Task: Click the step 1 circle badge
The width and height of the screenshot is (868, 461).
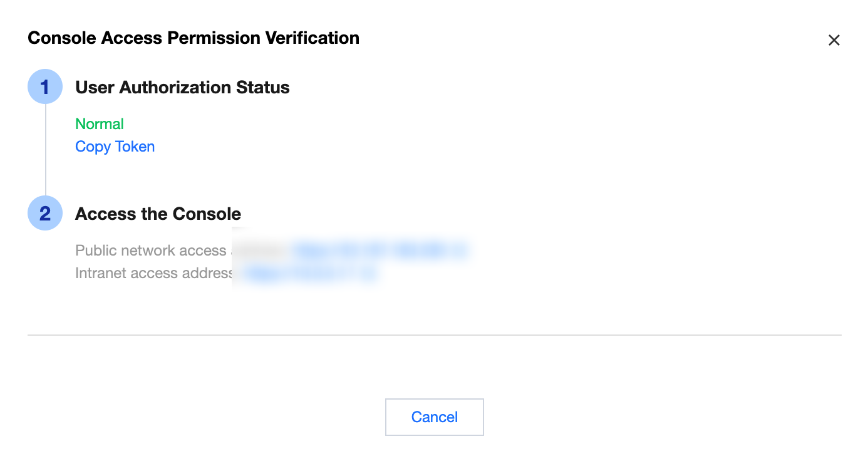Action: click(x=45, y=86)
